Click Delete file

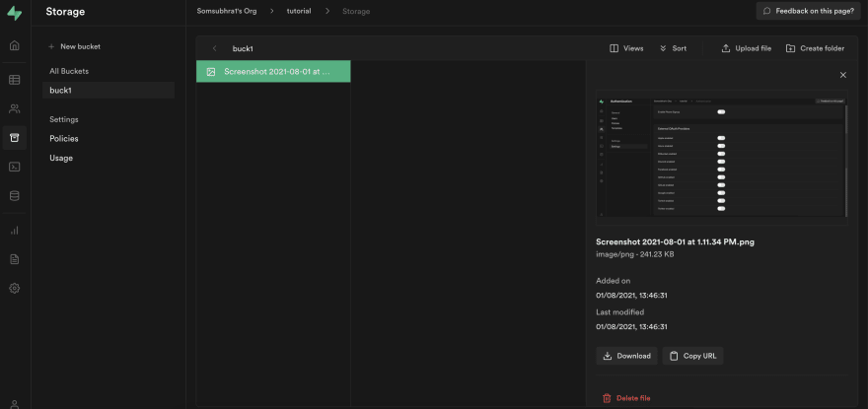[x=626, y=398]
